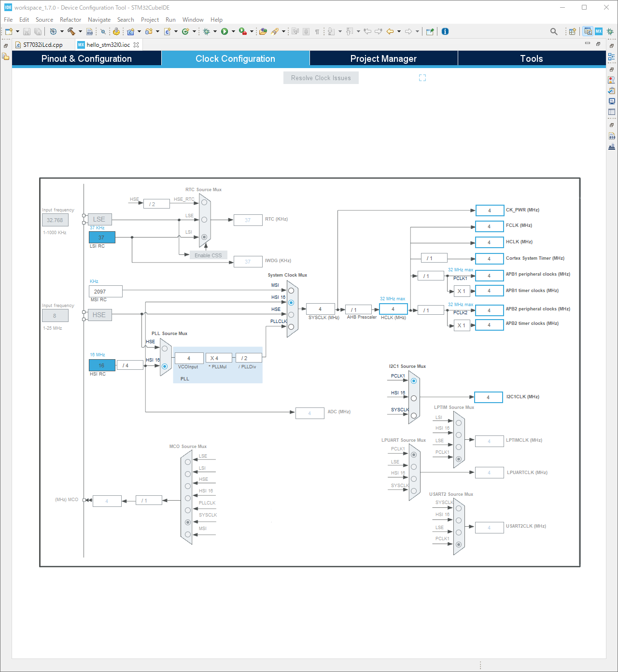Viewport: 618px width, 672px height.
Task: Click the HCLK (MHz) value input field
Action: (393, 309)
